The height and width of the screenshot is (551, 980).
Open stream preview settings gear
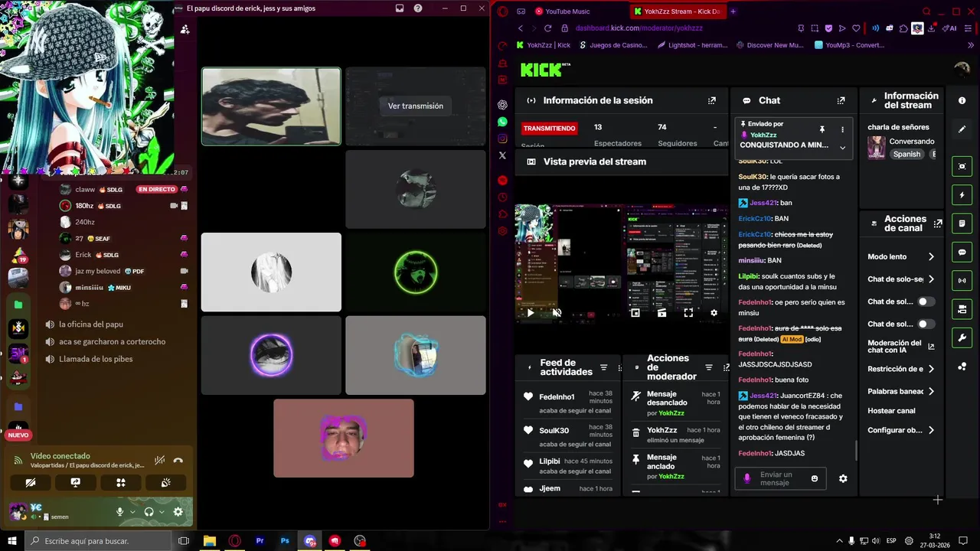[x=714, y=312]
